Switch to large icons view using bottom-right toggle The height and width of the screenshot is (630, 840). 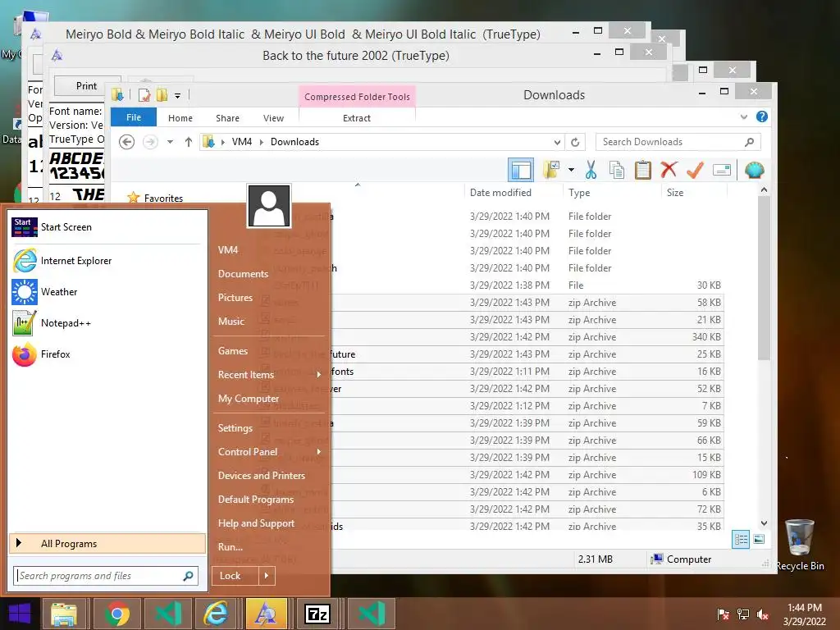point(759,540)
